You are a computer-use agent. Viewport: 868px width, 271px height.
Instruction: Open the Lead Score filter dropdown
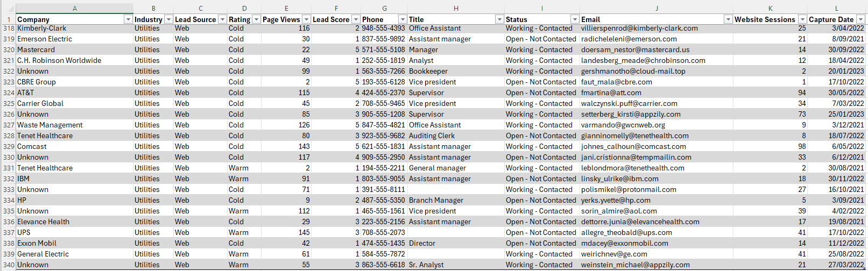point(356,19)
